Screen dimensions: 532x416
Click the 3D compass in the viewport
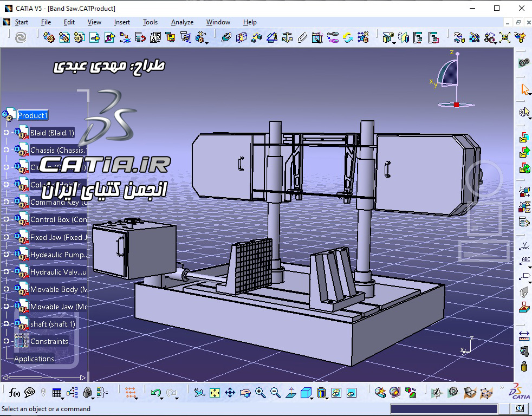453,79
